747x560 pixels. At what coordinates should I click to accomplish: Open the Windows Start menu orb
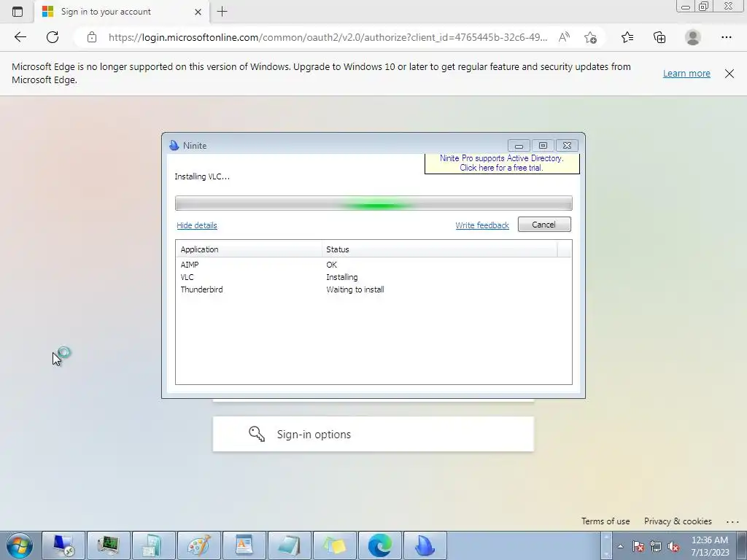[20, 545]
